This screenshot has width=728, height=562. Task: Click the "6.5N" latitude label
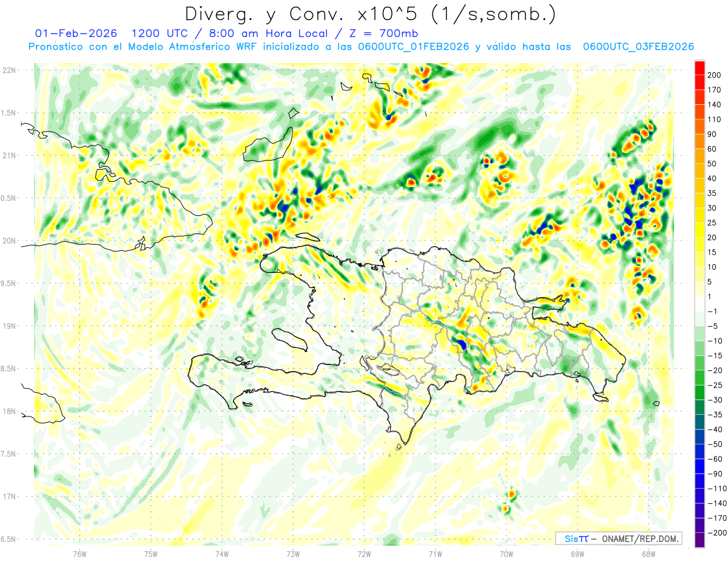point(9,540)
